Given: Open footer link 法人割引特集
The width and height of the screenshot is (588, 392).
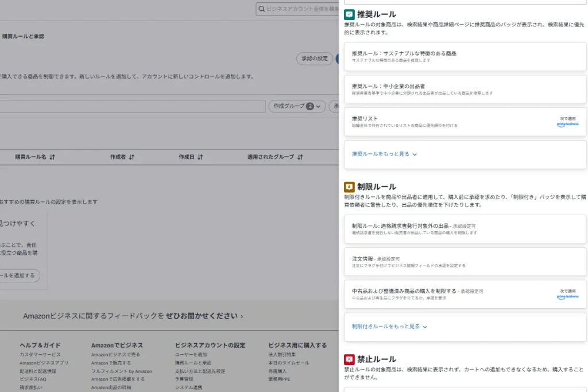Looking at the screenshot, I should 282,355.
